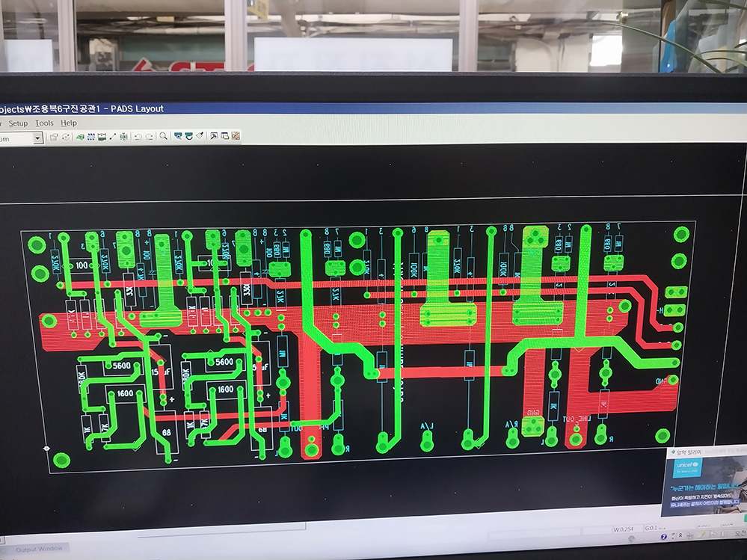The width and height of the screenshot is (747, 560).
Task: Click the unicef ad banner image
Action: 705,486
